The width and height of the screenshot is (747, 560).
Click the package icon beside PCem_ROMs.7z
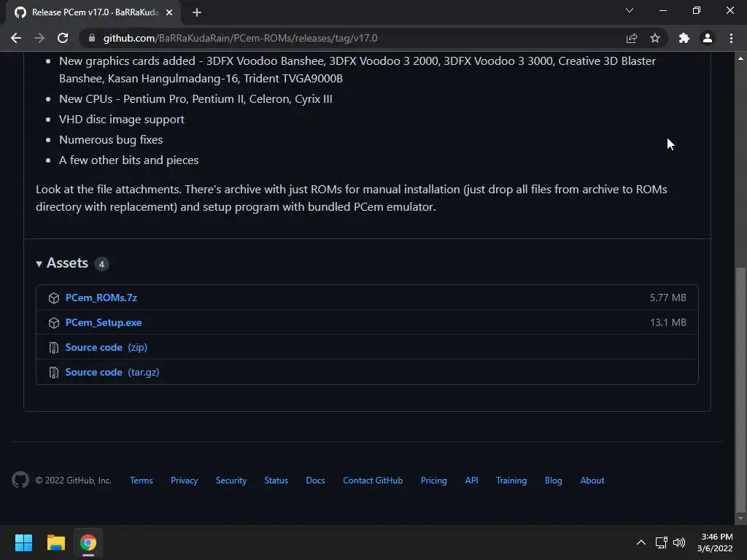coord(54,298)
